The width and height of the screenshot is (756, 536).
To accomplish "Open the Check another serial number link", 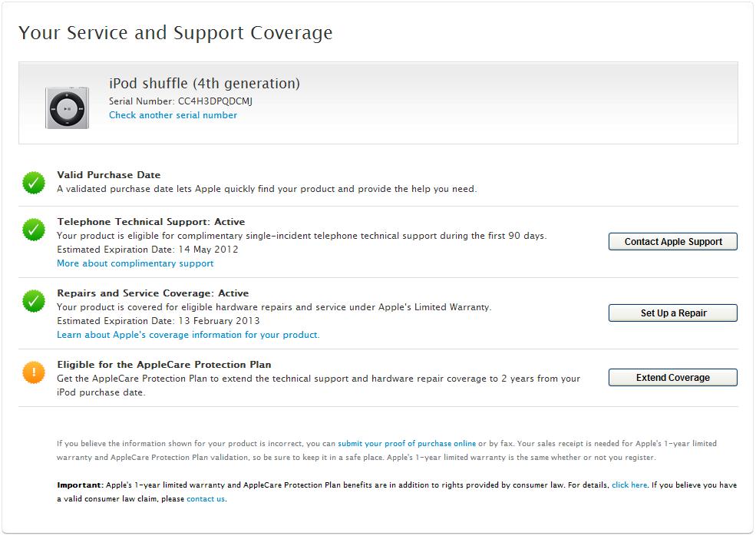I will [x=173, y=115].
